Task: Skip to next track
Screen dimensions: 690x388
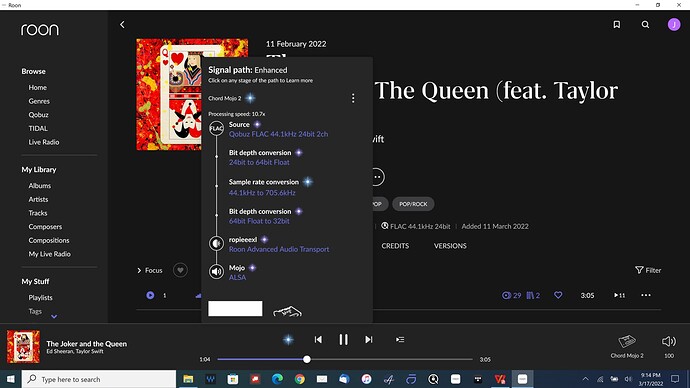Action: [x=369, y=340]
